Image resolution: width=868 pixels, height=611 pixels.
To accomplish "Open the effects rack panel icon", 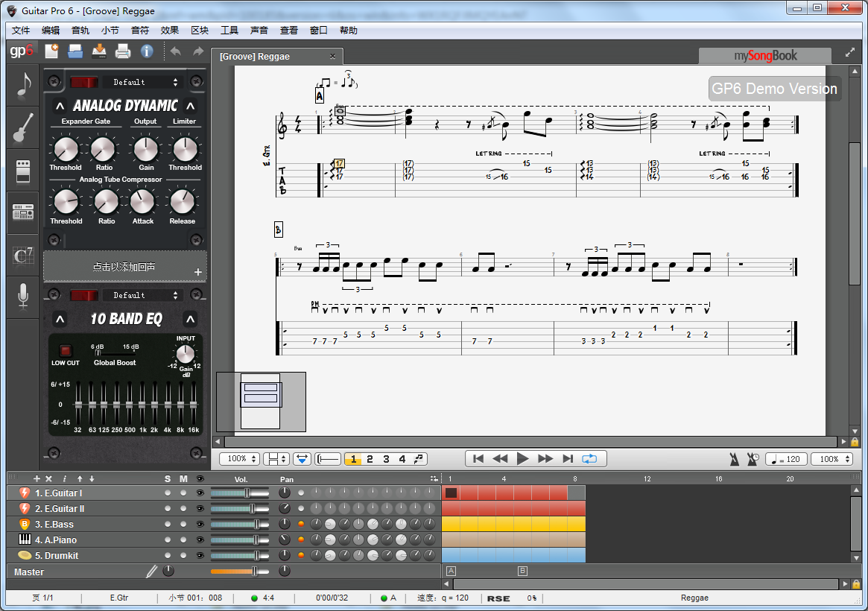I will [x=23, y=212].
